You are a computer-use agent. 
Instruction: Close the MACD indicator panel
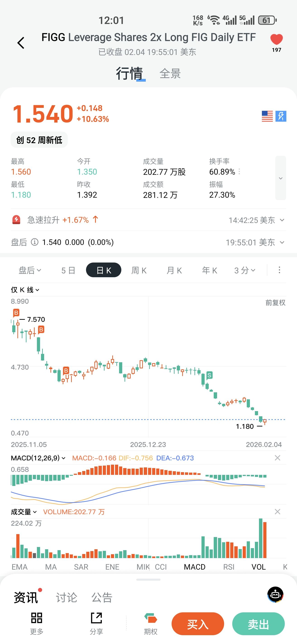pos(277,458)
